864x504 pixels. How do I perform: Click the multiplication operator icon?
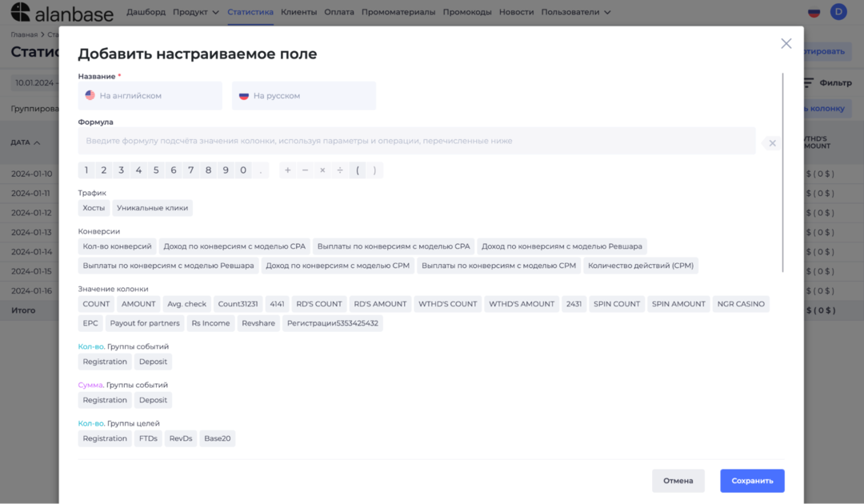coord(322,170)
